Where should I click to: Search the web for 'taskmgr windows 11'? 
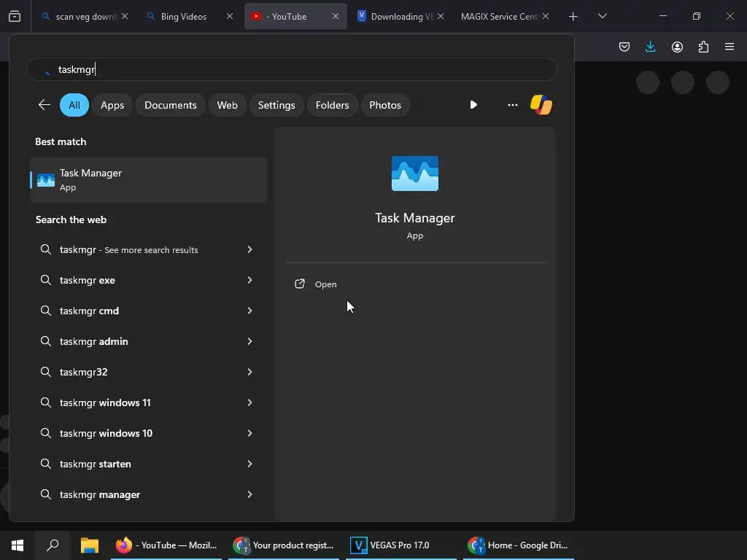click(105, 402)
